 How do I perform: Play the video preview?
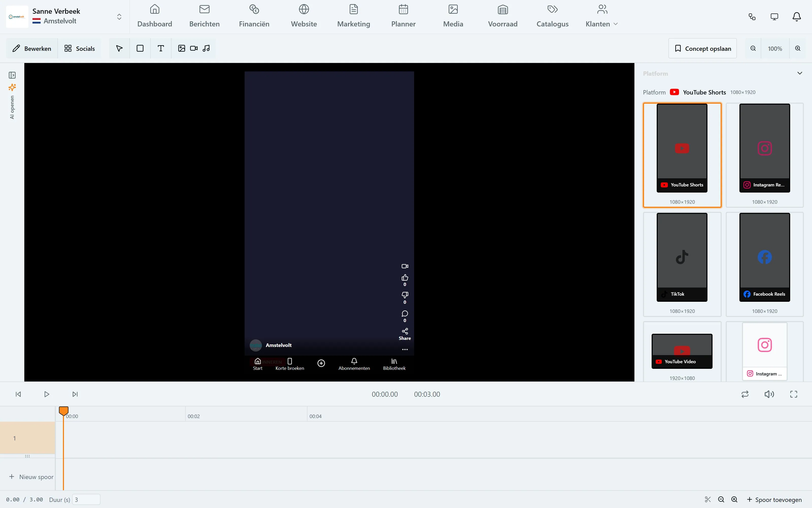(x=47, y=394)
